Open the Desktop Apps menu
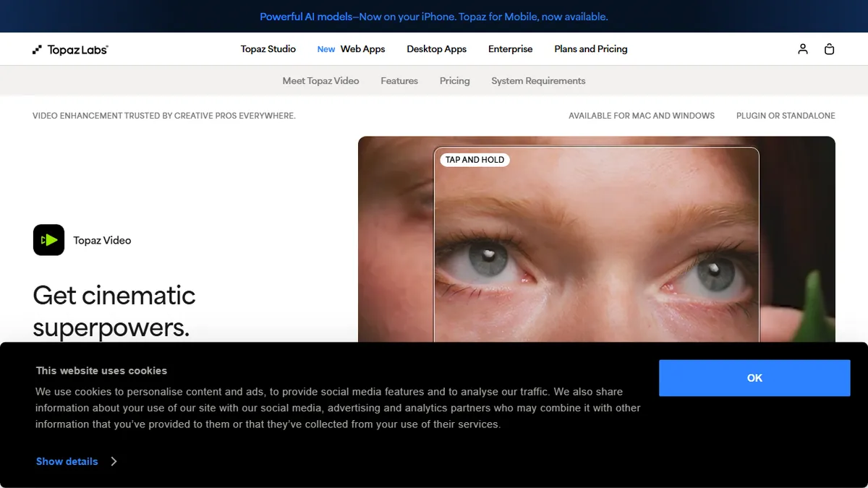 coord(437,49)
